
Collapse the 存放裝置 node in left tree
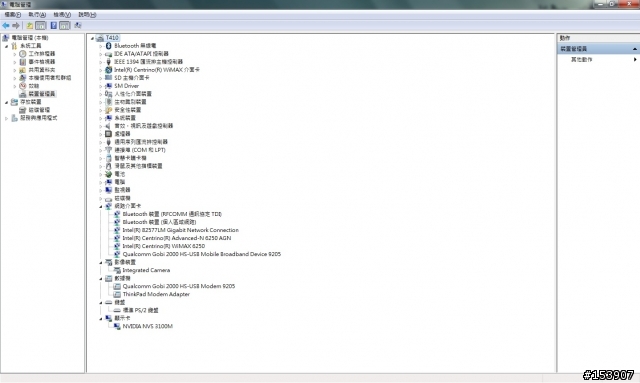click(x=7, y=102)
